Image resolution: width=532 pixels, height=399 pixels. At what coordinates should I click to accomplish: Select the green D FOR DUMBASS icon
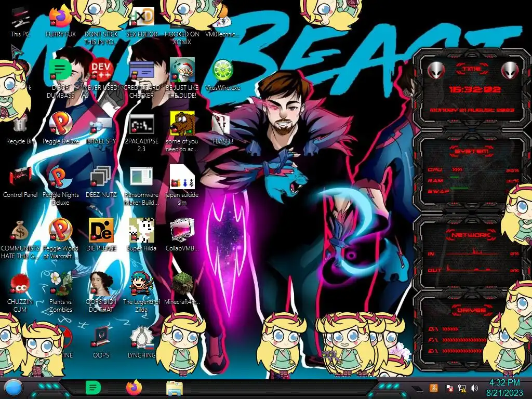click(60, 78)
